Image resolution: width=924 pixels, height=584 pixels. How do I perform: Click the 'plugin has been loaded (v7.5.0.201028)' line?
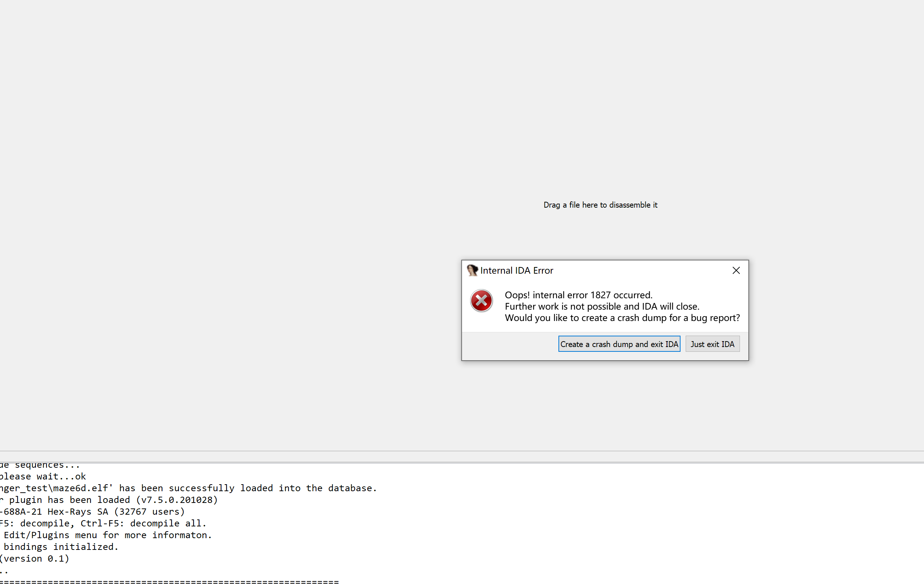tap(109, 500)
